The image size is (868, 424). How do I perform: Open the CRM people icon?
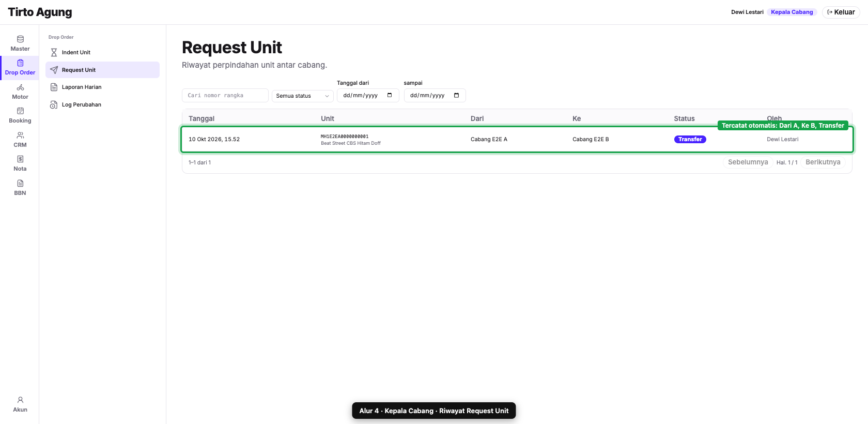(20, 135)
